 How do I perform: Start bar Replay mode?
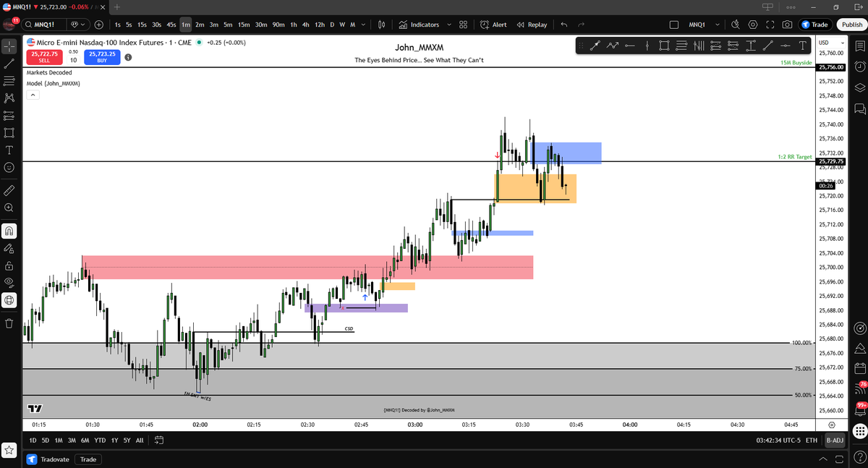click(x=532, y=25)
